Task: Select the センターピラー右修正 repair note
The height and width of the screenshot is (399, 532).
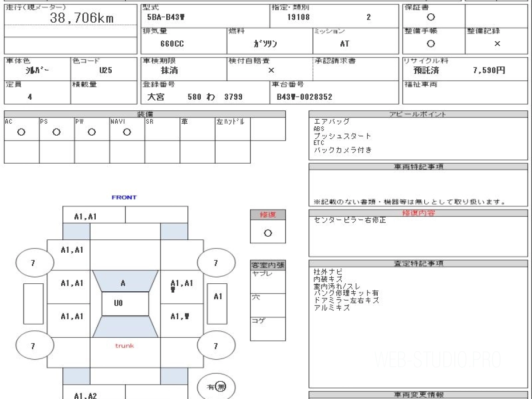Action: coord(350,220)
